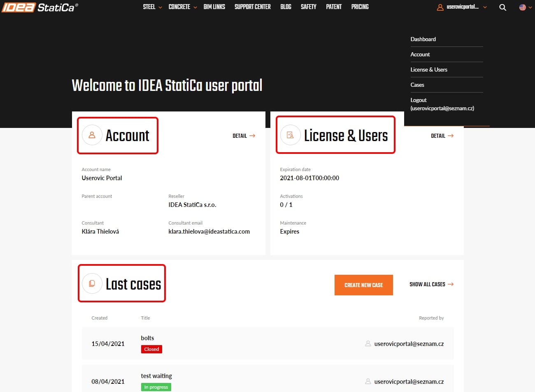Click date 08/04/2021 in cases table
Screen dimensions: 535x392
pyautogui.click(x=108, y=382)
